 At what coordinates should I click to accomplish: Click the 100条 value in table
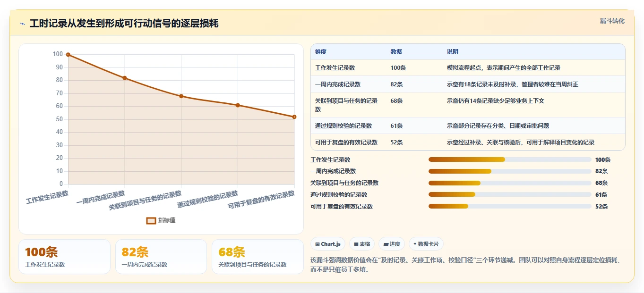click(x=398, y=68)
